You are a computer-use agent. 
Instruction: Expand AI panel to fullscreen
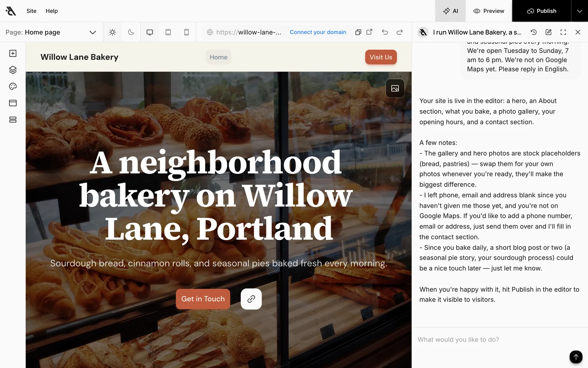(x=563, y=32)
